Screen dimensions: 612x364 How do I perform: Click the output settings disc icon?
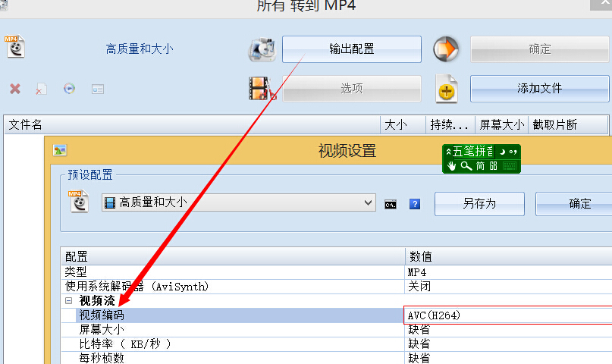[262, 50]
